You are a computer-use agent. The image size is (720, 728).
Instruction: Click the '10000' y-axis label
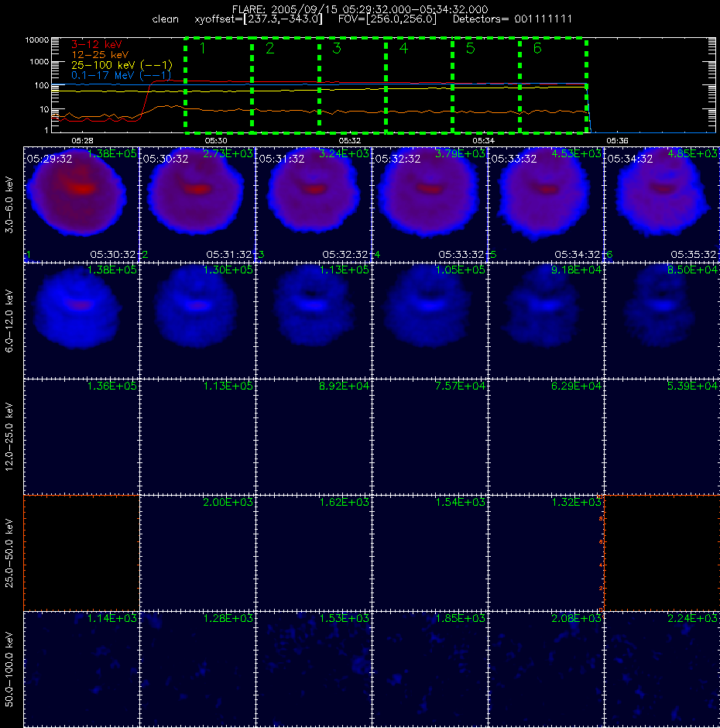tap(37, 40)
